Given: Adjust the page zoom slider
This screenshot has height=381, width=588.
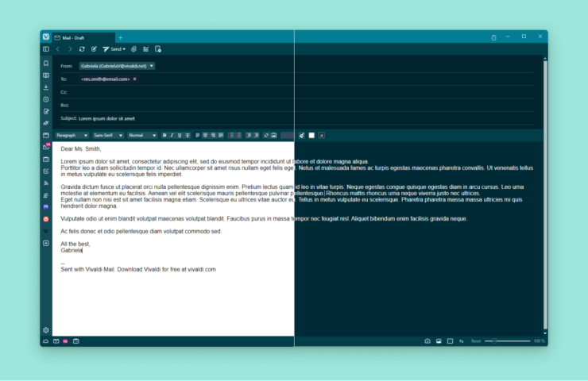Looking at the screenshot, I should pos(508,341).
